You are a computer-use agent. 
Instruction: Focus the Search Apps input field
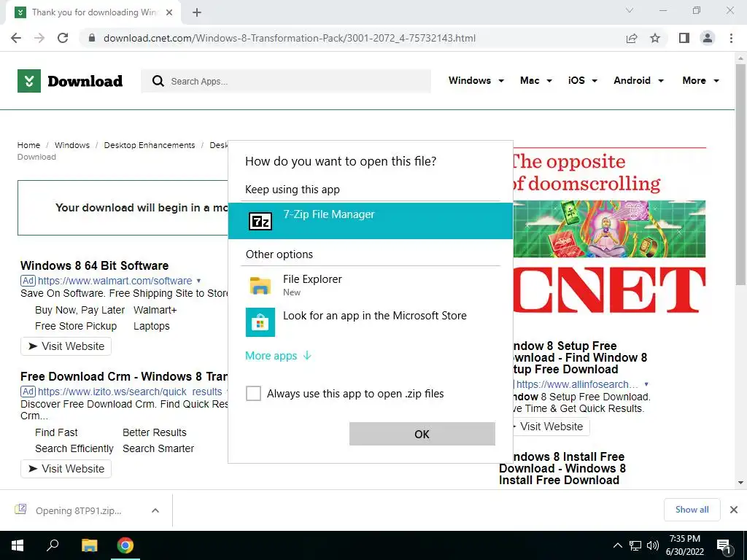(286, 81)
